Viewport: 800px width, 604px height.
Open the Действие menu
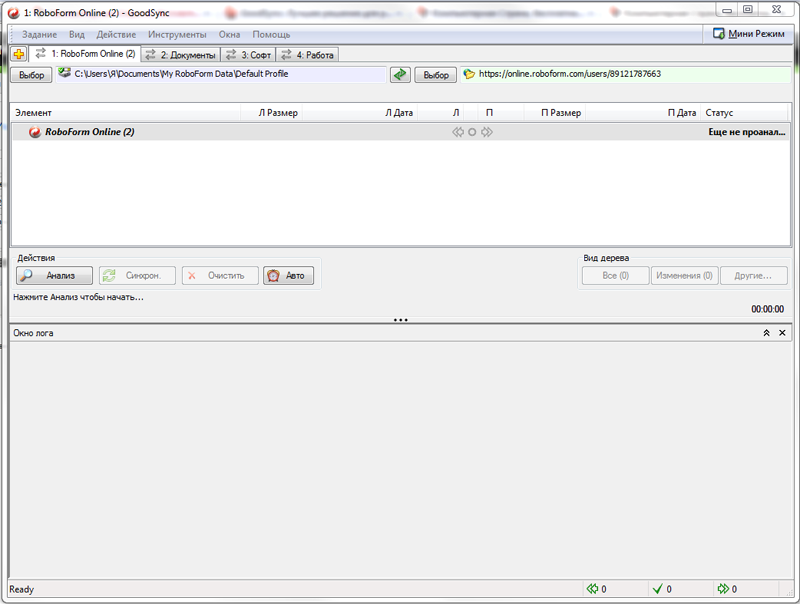point(116,35)
